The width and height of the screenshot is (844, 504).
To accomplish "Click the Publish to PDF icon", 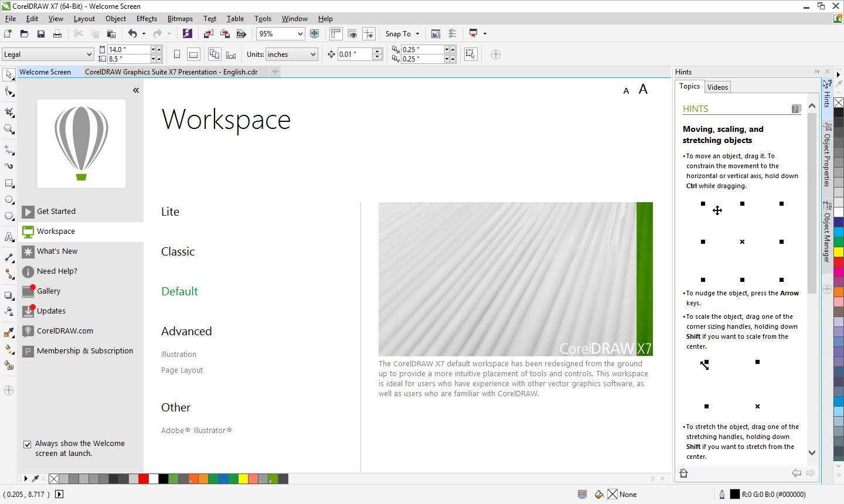I will (x=241, y=34).
